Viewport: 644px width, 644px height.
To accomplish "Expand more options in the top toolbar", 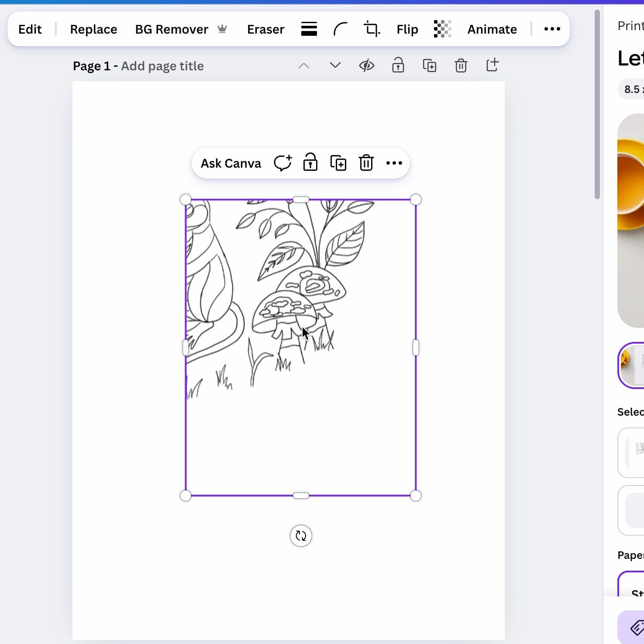I will (x=552, y=29).
